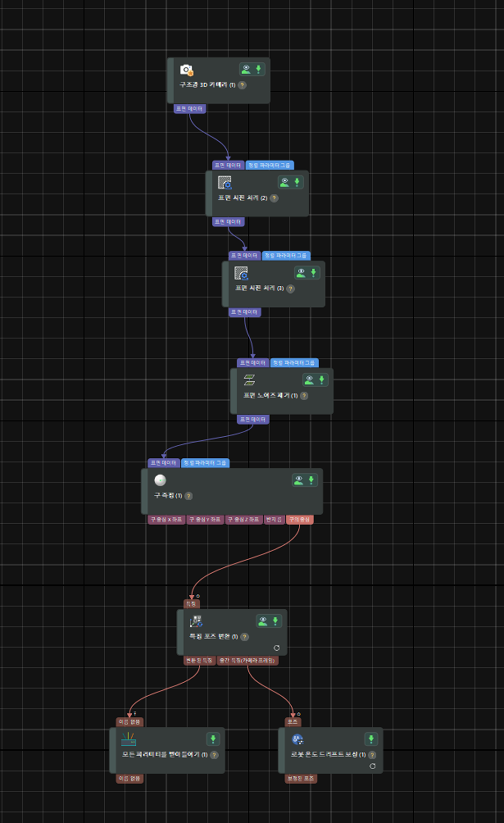This screenshot has height=823, width=504.
Task: Run surface preprocessing step (2) with green arrow
Action: [296, 182]
